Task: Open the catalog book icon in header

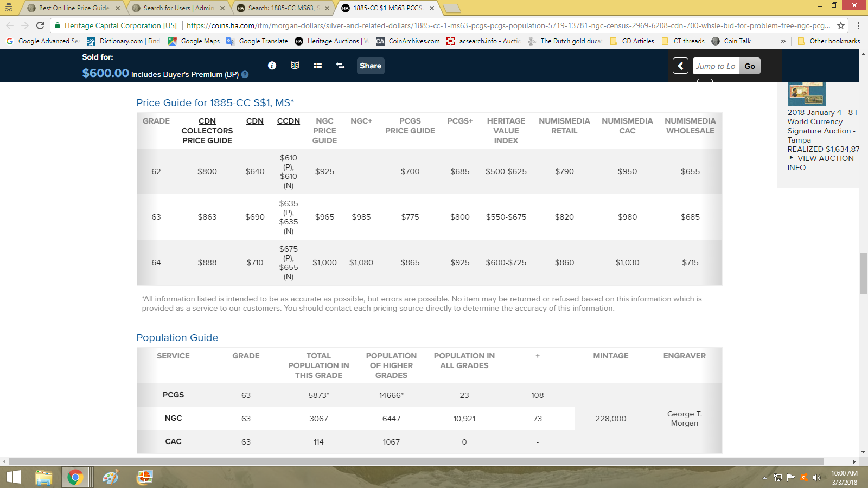Action: pos(295,66)
